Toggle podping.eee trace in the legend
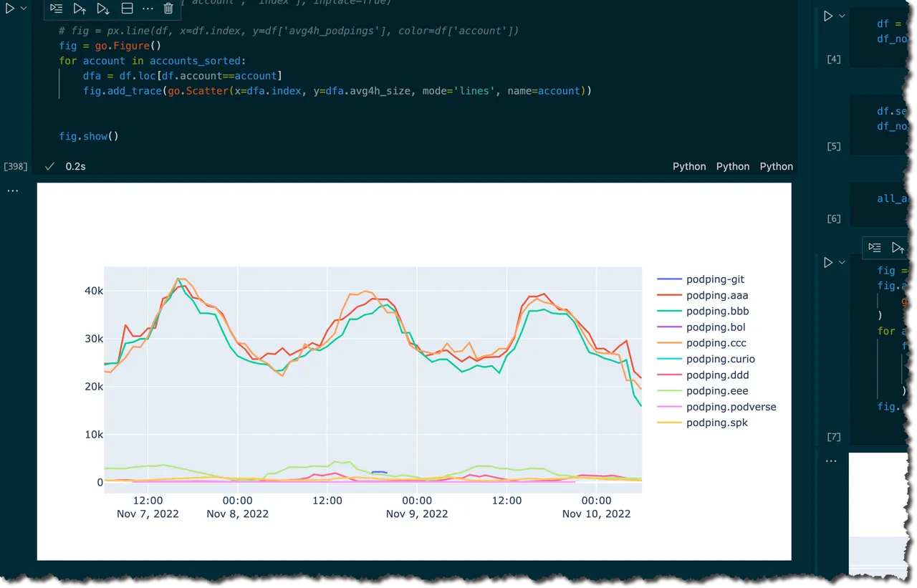 (703, 391)
